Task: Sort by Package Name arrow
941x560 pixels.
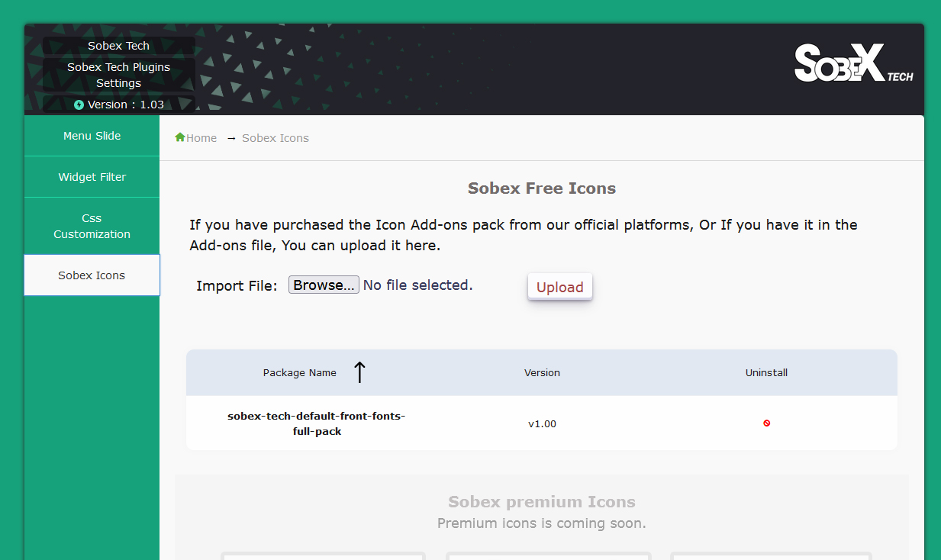Action: coord(359,372)
